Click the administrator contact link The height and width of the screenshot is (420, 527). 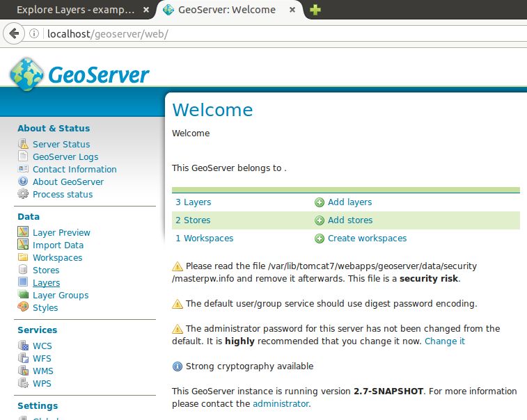tap(282, 403)
